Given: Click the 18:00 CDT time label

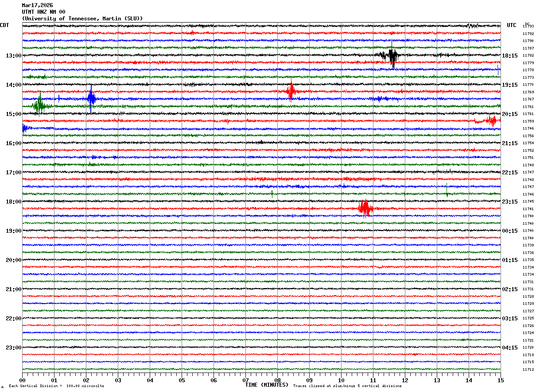Looking at the screenshot, I should click(x=13, y=201).
